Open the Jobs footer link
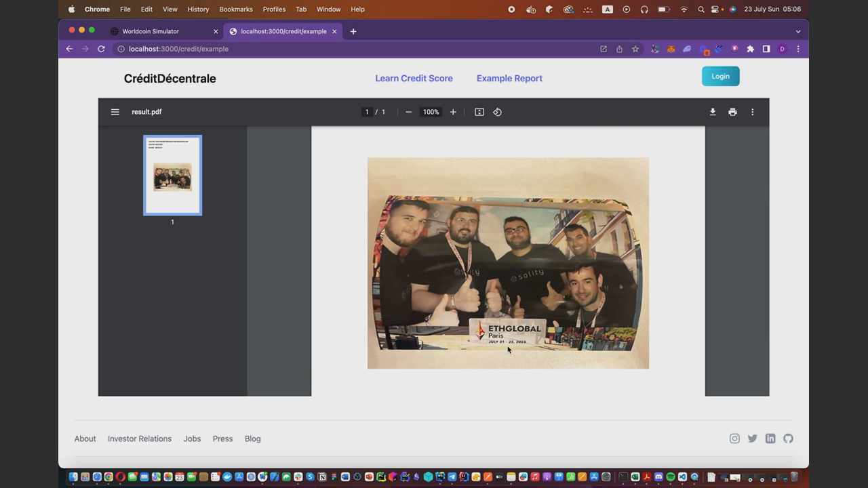This screenshot has width=868, height=488. tap(192, 439)
